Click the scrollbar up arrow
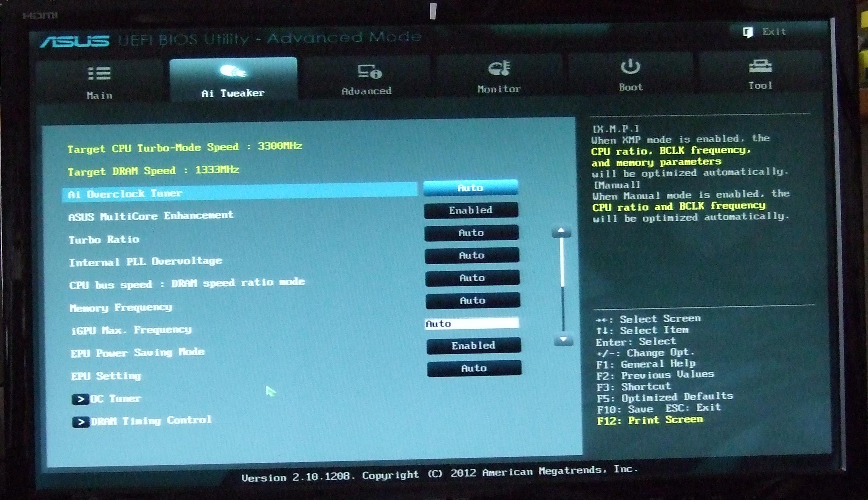Image resolution: width=868 pixels, height=500 pixels. [561, 232]
